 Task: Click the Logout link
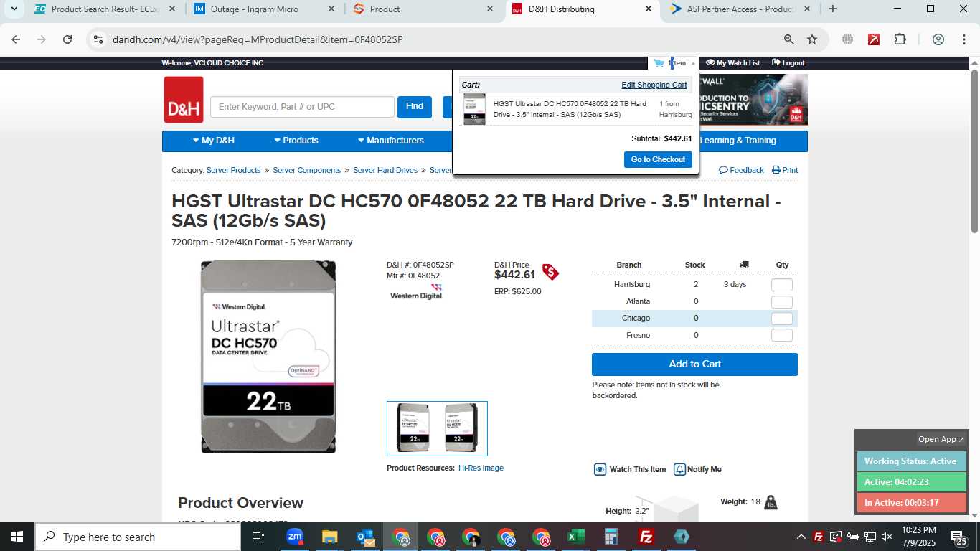point(788,63)
